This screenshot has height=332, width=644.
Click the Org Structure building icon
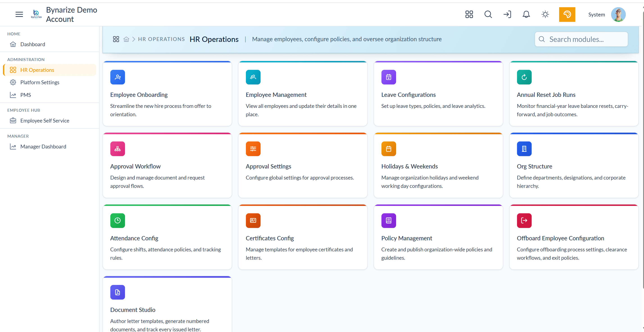(524, 149)
